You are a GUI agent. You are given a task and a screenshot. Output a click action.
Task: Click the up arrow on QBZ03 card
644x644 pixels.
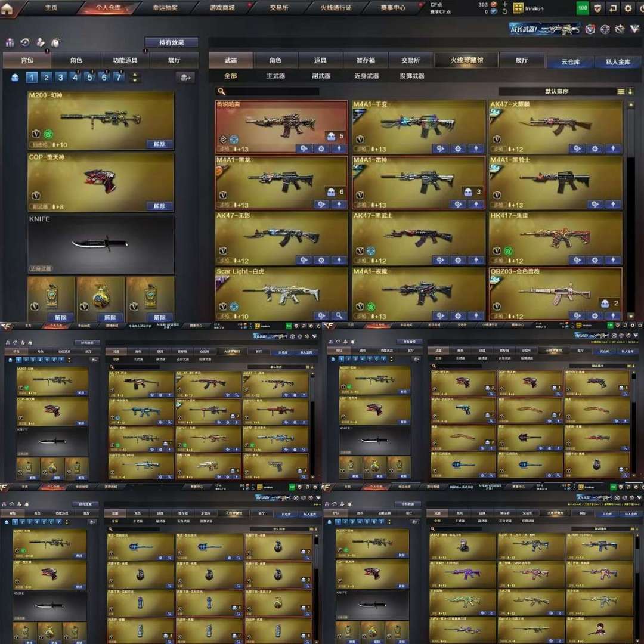pos(613,316)
